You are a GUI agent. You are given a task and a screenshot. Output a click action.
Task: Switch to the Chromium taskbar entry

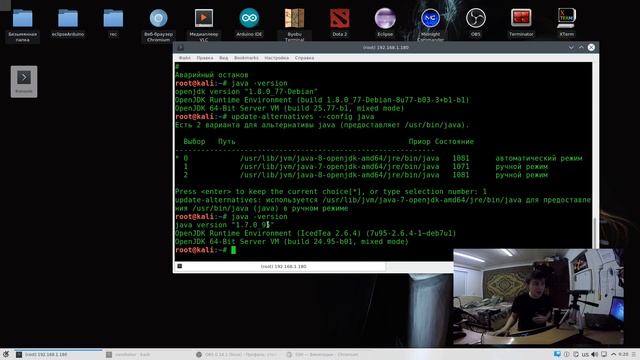(329, 354)
